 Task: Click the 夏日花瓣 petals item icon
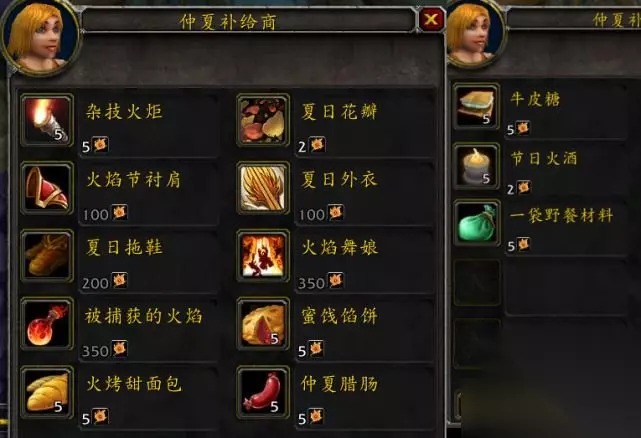click(x=263, y=120)
